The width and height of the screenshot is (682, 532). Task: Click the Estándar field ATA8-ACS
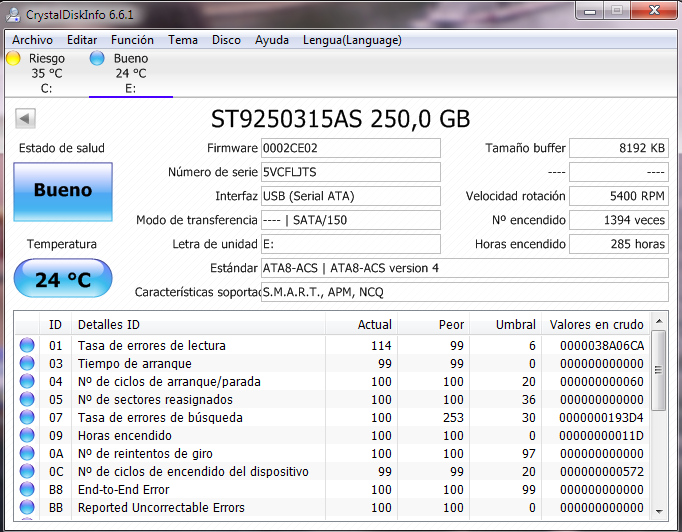coord(465,268)
